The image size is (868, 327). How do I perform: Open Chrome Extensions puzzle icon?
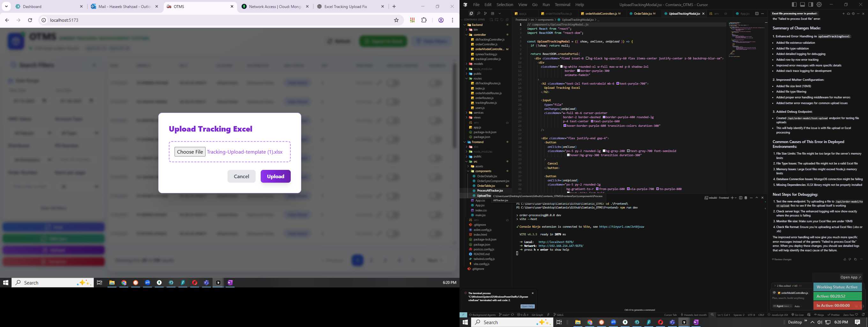(x=424, y=20)
